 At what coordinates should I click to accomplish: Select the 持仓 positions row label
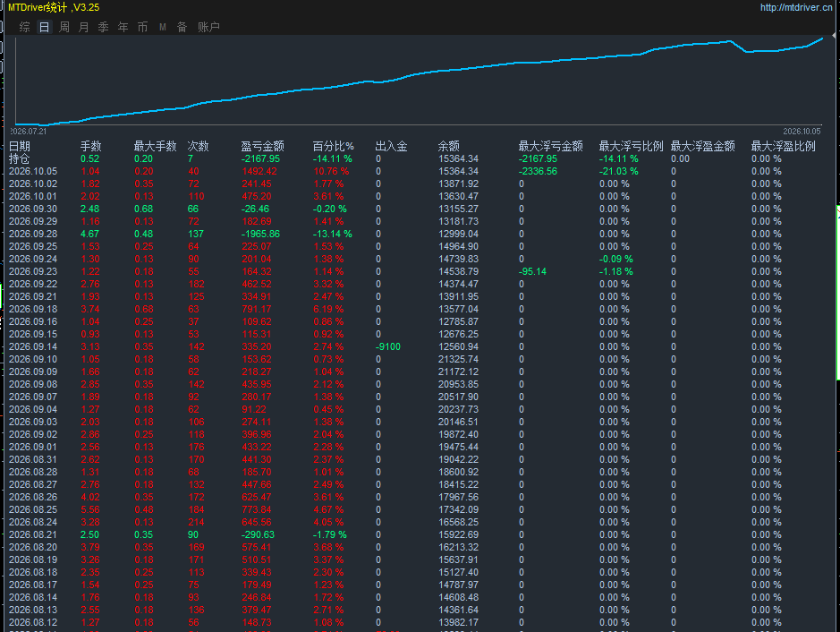point(20,158)
